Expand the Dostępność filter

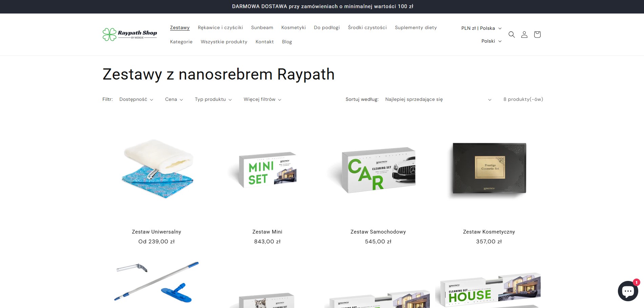136,99
